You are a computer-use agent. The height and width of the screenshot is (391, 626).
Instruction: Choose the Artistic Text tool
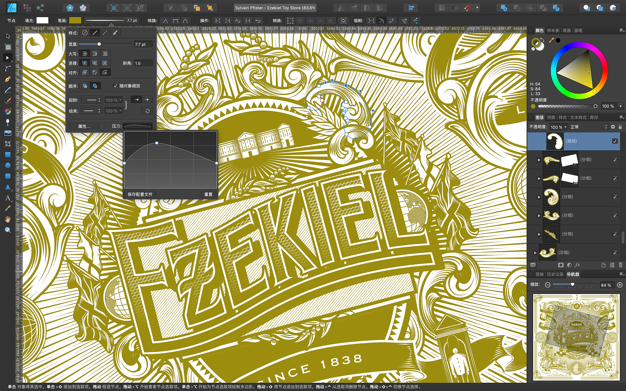(8, 198)
